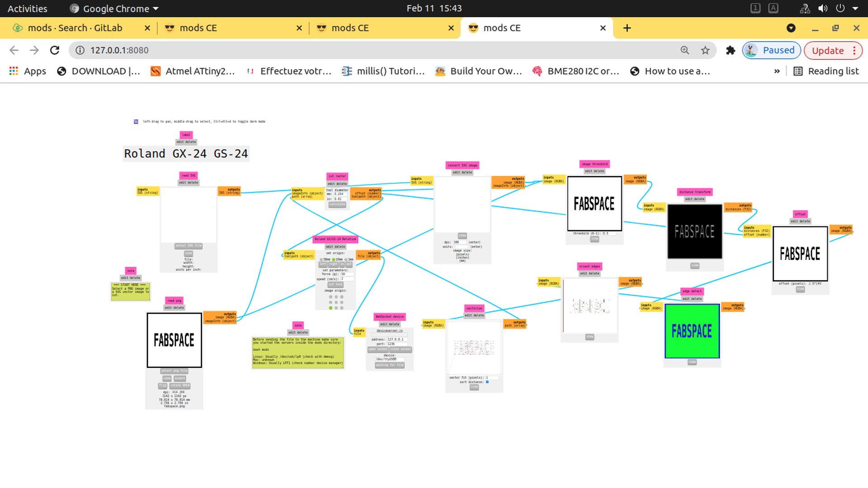Select the bottom-right image origin radio
The height and width of the screenshot is (488, 868).
[342, 308]
